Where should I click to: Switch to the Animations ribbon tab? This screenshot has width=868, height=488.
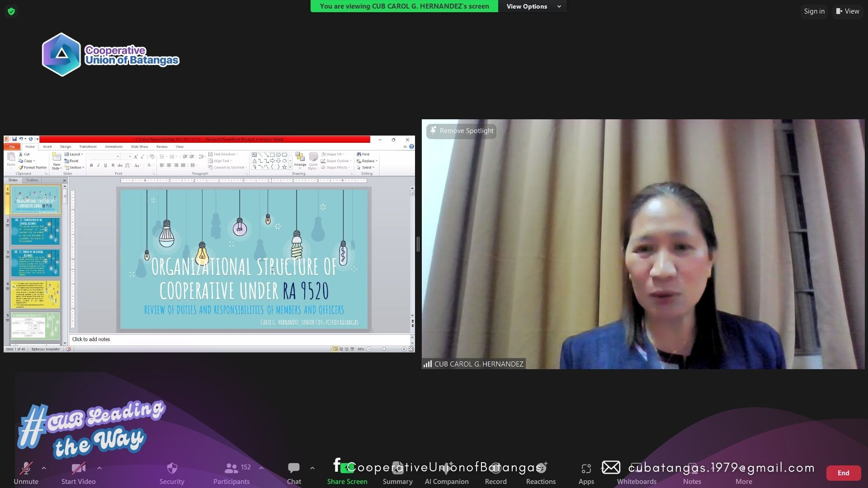click(113, 147)
